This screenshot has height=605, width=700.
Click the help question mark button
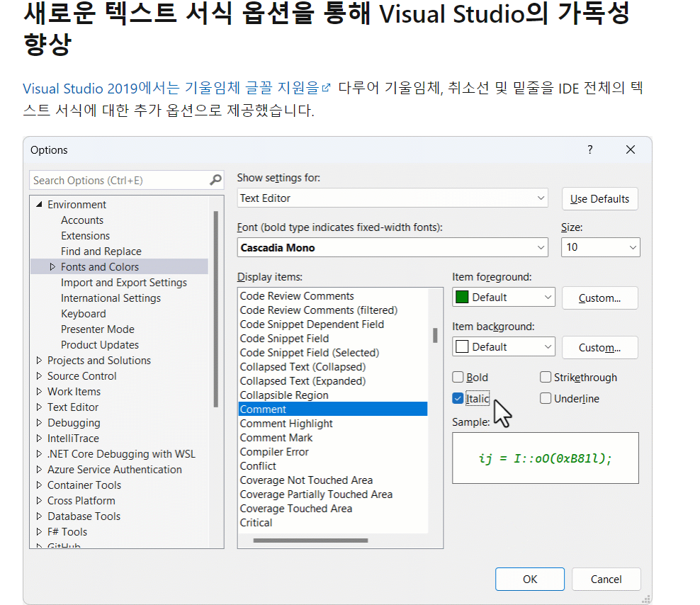point(589,149)
